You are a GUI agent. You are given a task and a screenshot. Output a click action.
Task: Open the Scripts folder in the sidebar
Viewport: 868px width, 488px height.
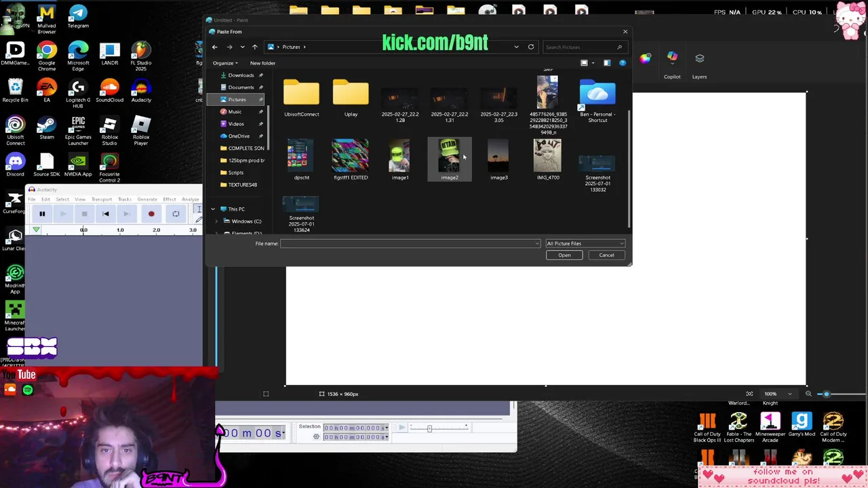[x=235, y=173]
